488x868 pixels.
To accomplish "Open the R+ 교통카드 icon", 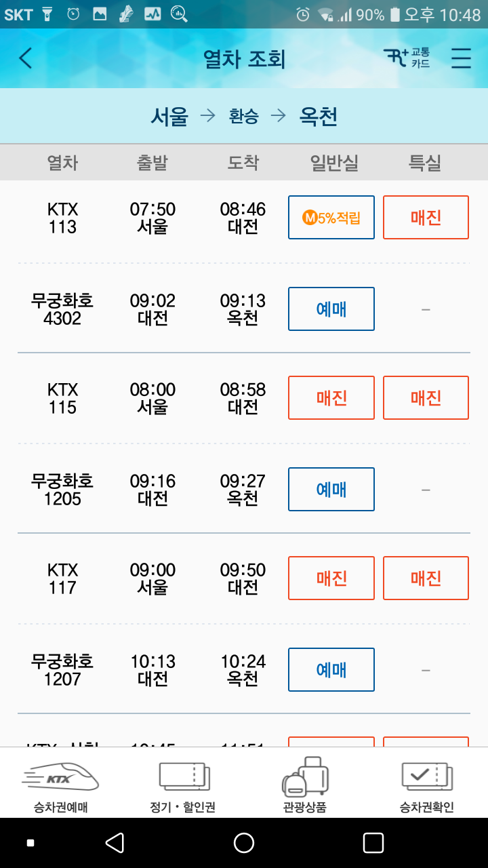I will coord(407,58).
